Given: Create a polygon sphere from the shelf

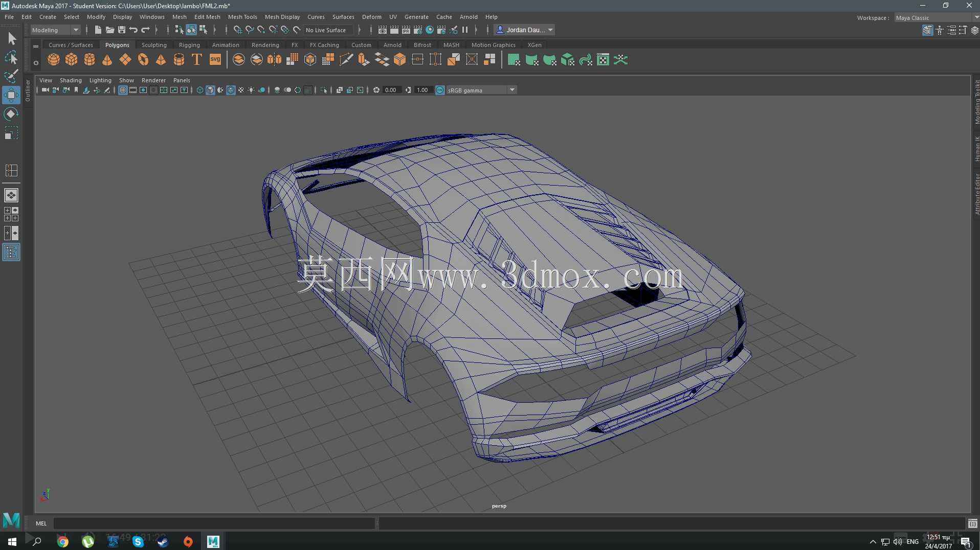Looking at the screenshot, I should click(54, 60).
